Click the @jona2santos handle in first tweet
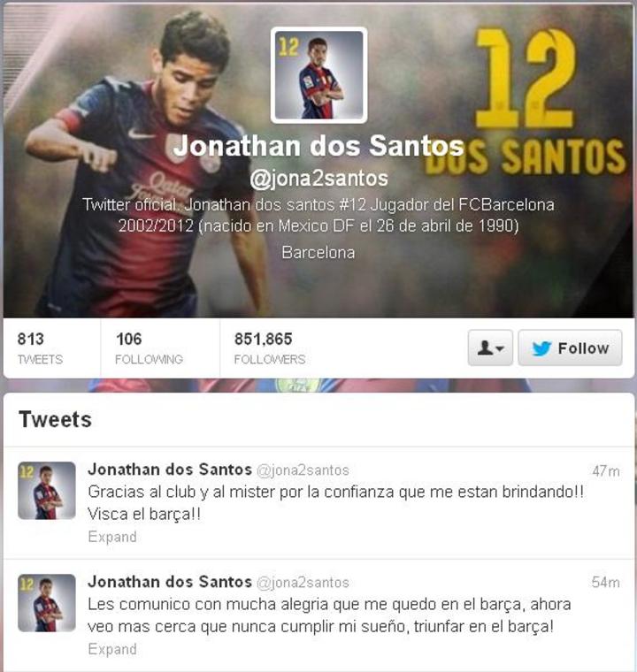The width and height of the screenshot is (637, 672). [303, 470]
